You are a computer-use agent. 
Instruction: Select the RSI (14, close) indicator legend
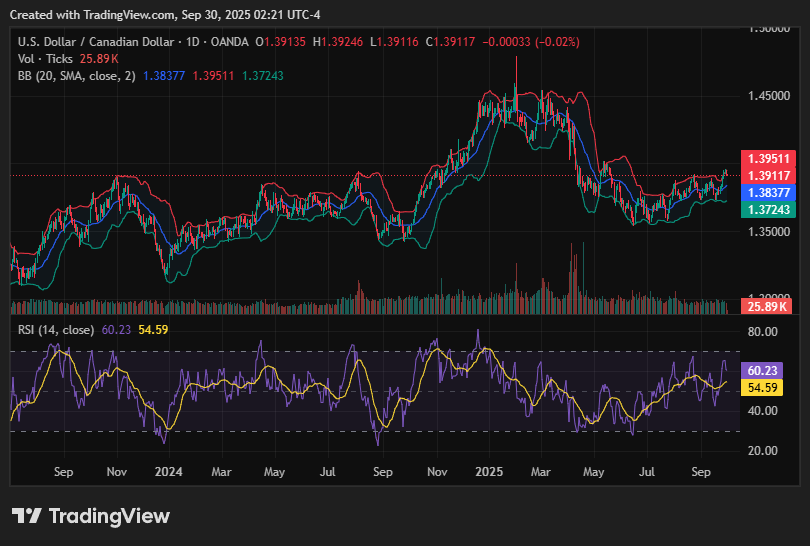(x=57, y=329)
